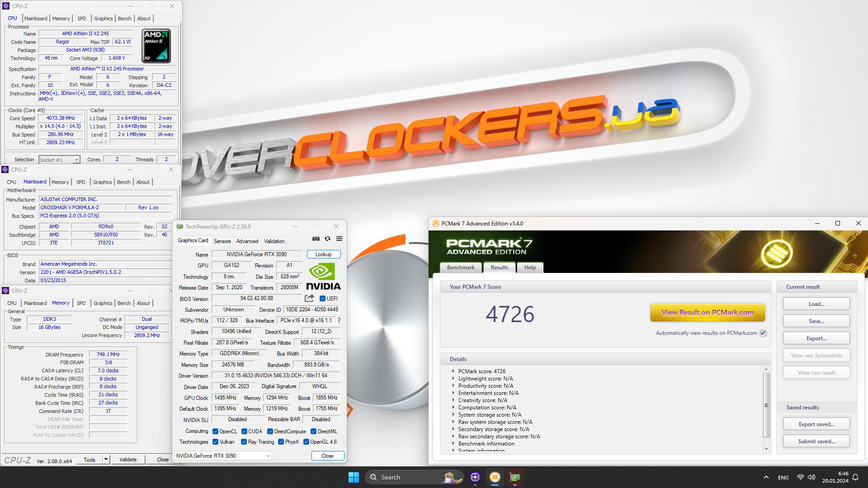The height and width of the screenshot is (488, 868).
Task: Toggle the DirectML checkbox
Action: point(313,432)
